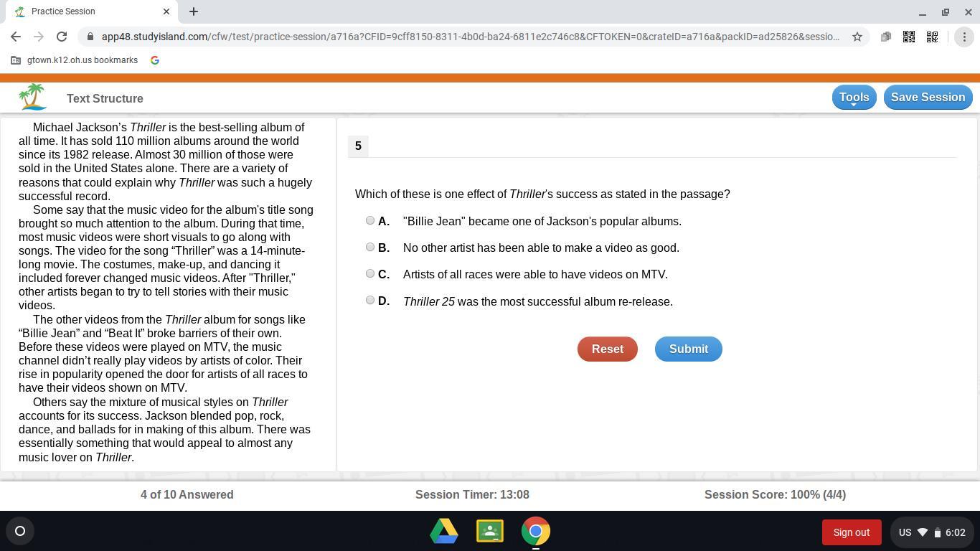Click the Chrome icon on the shelf
980x551 pixels.
click(x=536, y=532)
